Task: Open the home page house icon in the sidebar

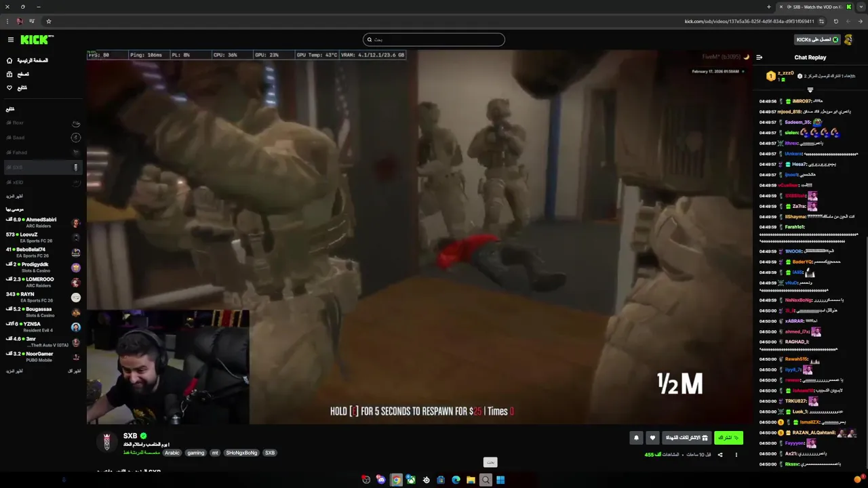Action: (x=9, y=60)
